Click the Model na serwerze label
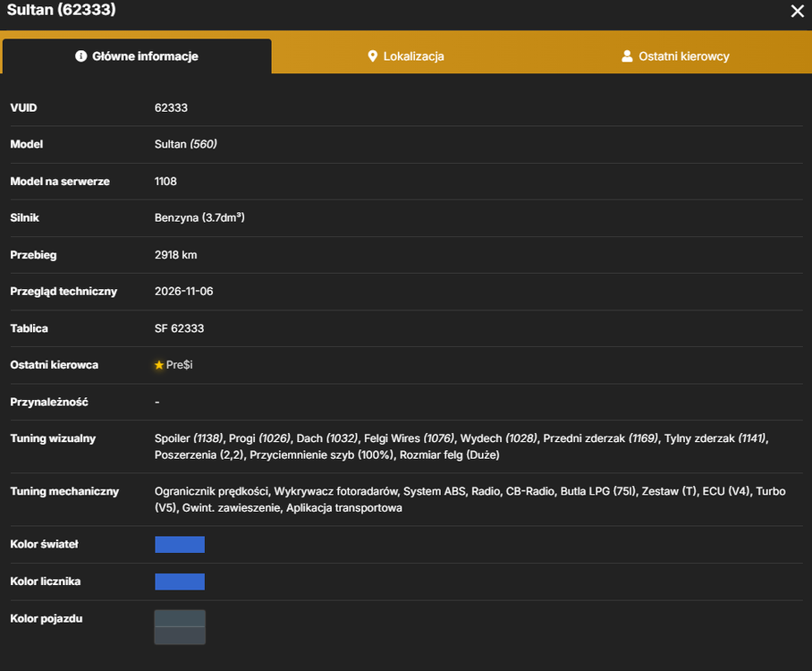 coord(60,182)
